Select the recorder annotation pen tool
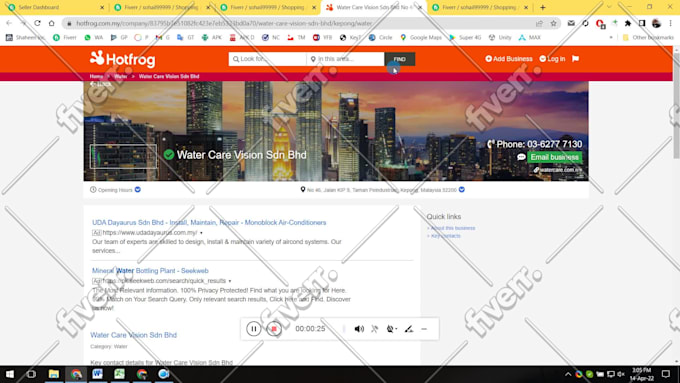 pyautogui.click(x=409, y=329)
